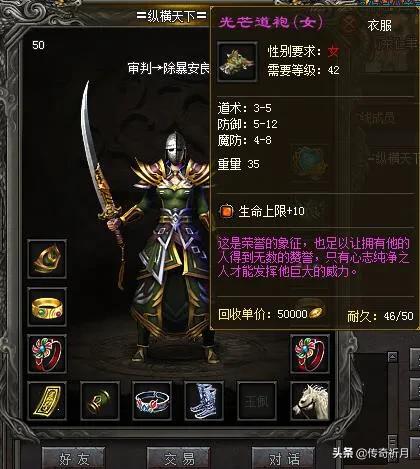This screenshot has width=420, height=469.
Task: Click the 光芒道袍 armor icon in tooltip
Action: pos(237,62)
